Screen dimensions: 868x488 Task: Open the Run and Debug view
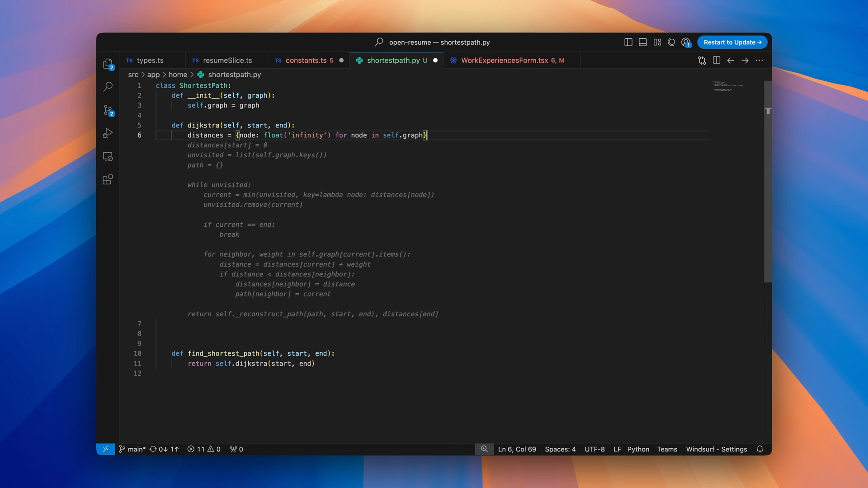pos(108,133)
